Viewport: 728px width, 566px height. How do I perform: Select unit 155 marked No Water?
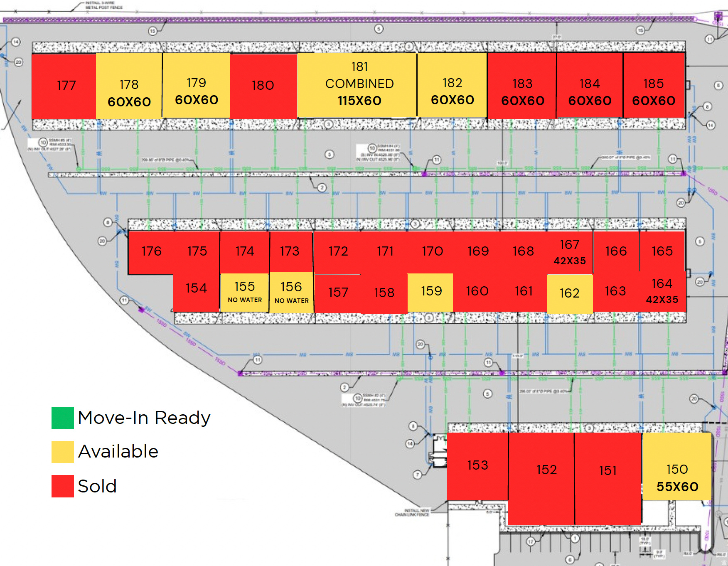click(245, 293)
